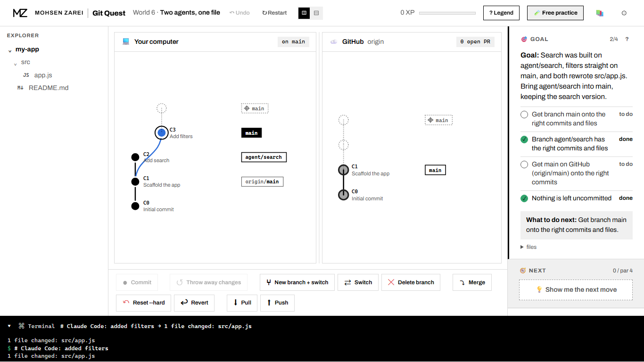Click Show me the next move

576,289
